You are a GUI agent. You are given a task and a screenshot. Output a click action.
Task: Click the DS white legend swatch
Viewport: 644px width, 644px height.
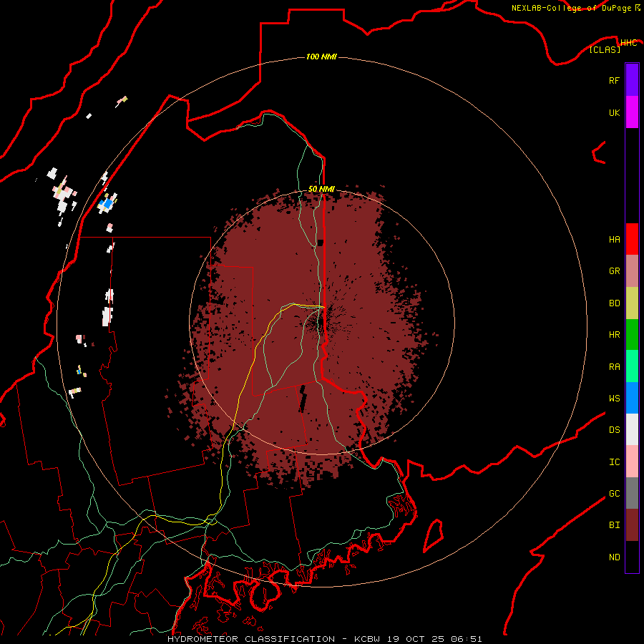pos(632,429)
